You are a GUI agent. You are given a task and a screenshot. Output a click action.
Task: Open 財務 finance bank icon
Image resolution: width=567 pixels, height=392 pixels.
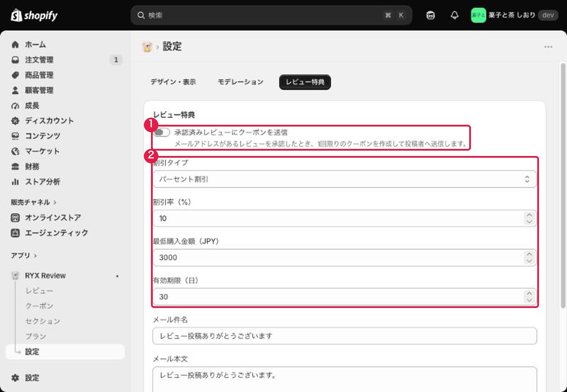15,167
